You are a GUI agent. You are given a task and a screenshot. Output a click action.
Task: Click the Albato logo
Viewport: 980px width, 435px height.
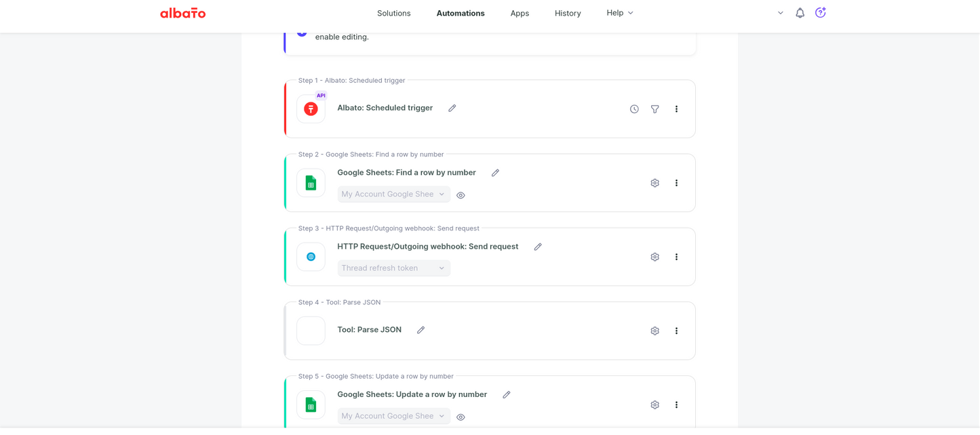point(182,13)
